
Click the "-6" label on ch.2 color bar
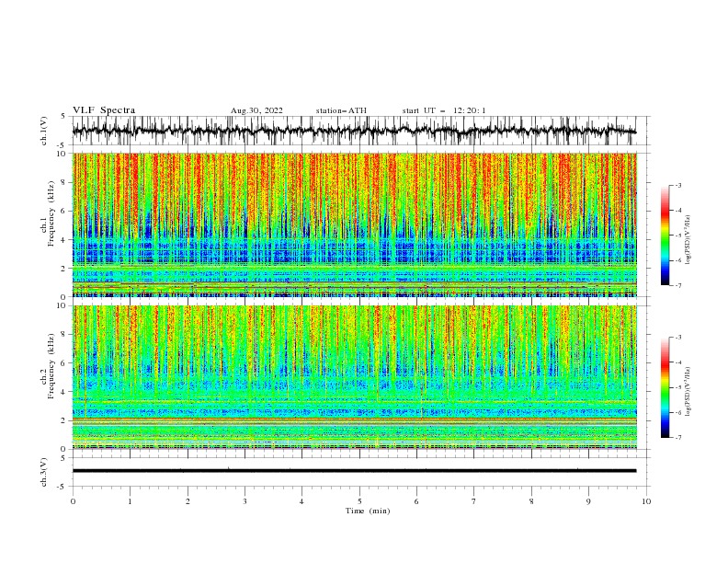pyautogui.click(x=677, y=412)
